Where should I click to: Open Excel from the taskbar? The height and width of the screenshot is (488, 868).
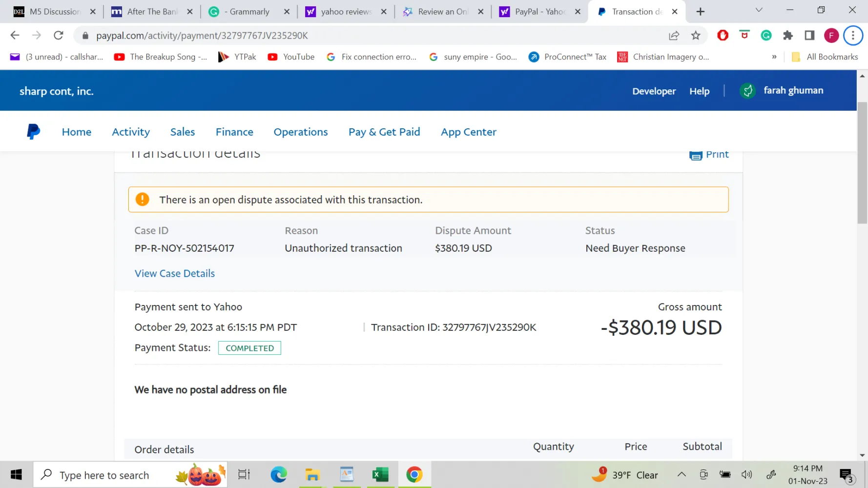[x=380, y=474]
